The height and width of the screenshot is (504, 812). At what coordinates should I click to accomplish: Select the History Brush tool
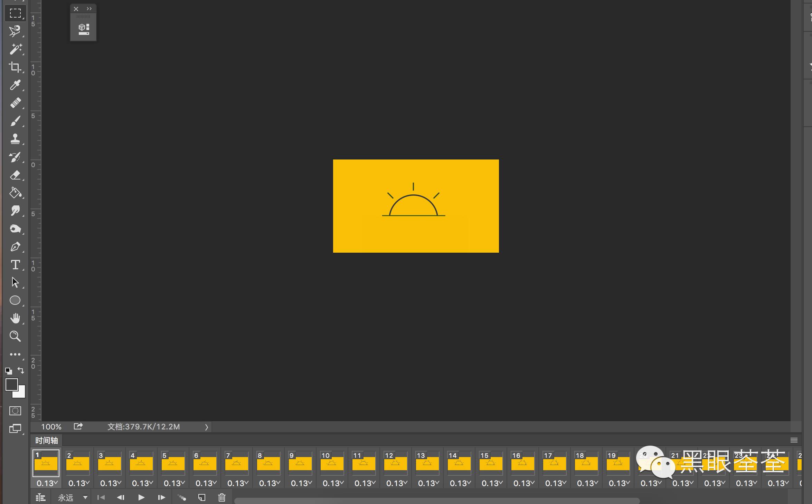click(15, 157)
